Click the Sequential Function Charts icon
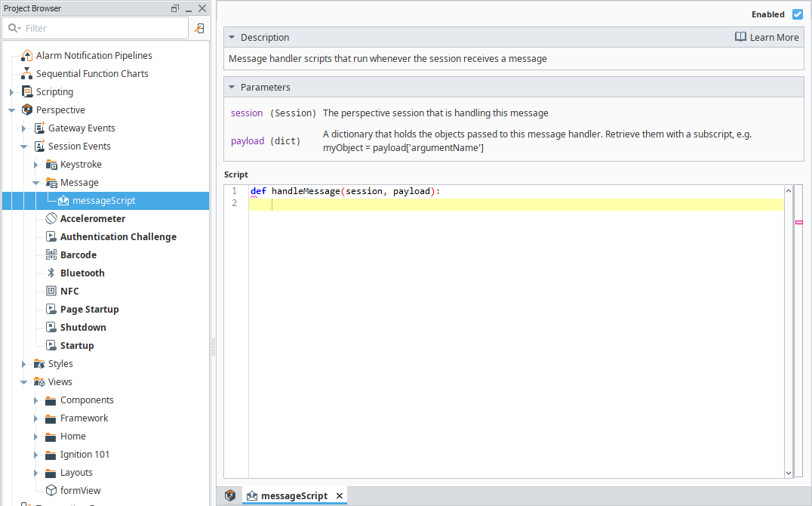The height and width of the screenshot is (506, 812). pyautogui.click(x=27, y=73)
